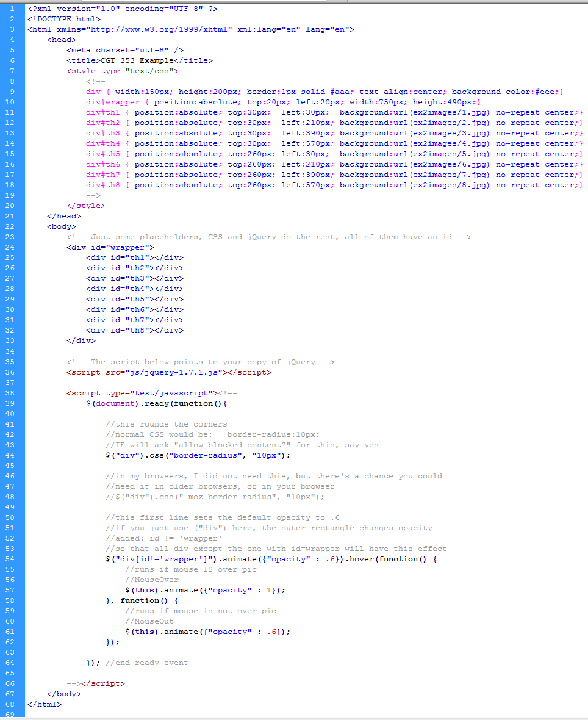Click the closing </html> tag

click(45, 704)
